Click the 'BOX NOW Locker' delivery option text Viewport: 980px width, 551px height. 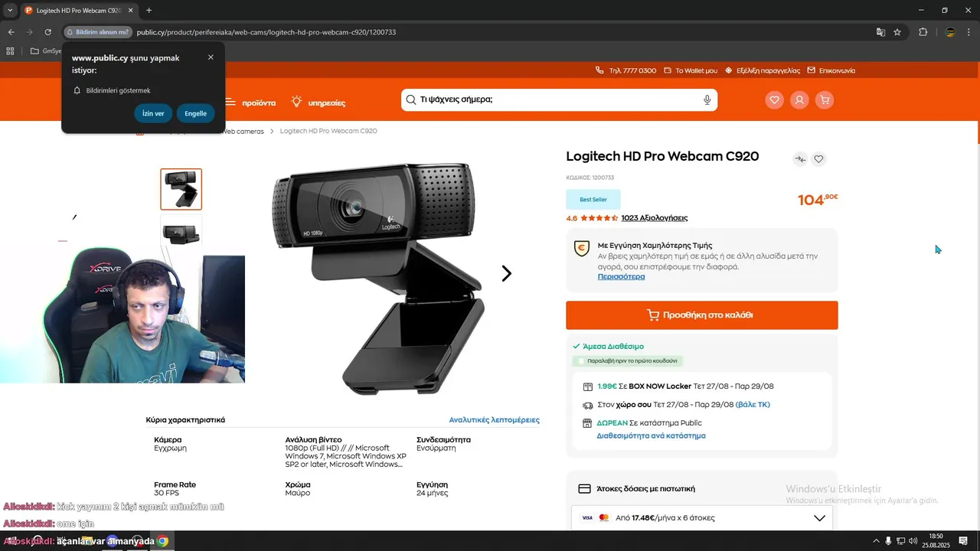(660, 386)
